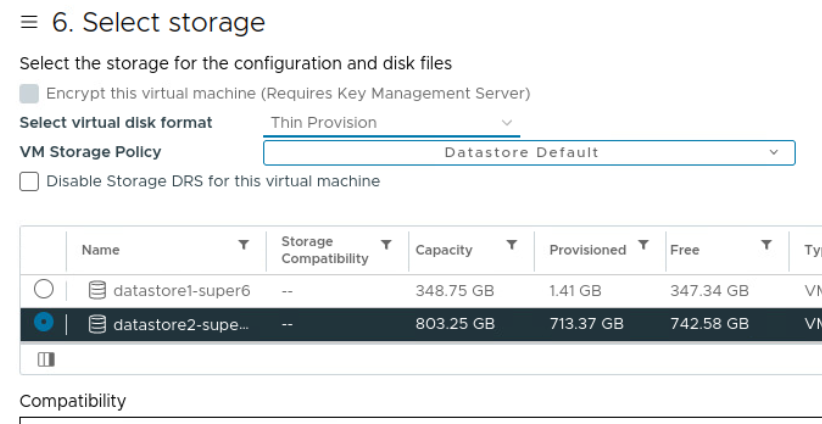Open the column chooser icon below table
This screenshot has width=822, height=424.
(46, 358)
